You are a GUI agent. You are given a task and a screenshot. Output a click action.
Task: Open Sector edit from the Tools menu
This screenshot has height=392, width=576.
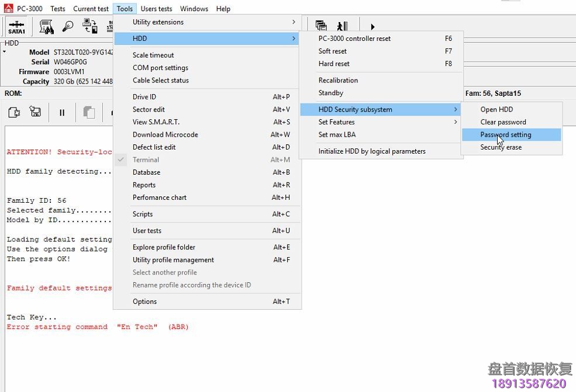point(149,109)
